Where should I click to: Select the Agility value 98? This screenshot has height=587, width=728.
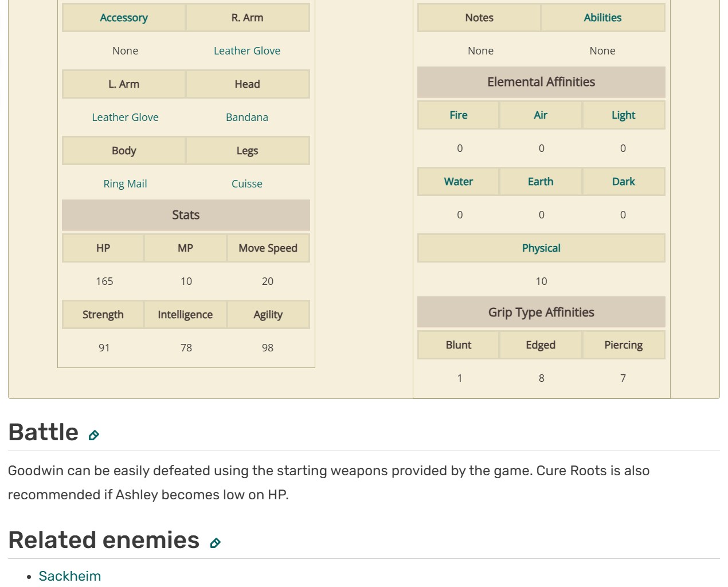pyautogui.click(x=268, y=348)
